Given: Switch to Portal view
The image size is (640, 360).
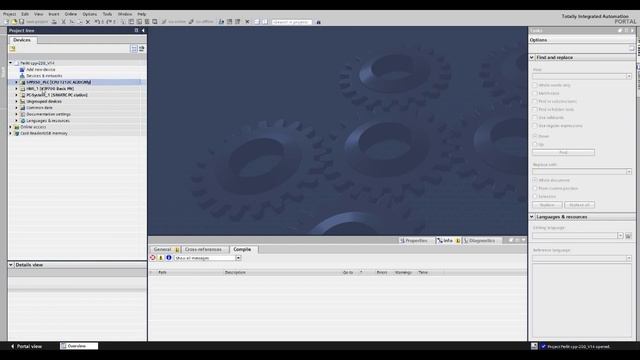Looking at the screenshot, I should (26, 346).
